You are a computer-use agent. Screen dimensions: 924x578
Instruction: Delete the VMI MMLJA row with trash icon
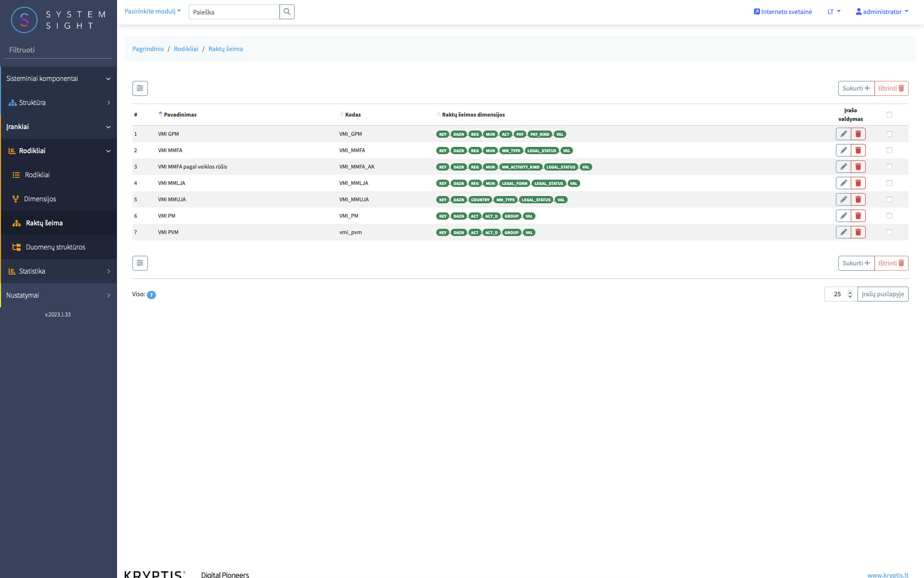click(x=858, y=183)
